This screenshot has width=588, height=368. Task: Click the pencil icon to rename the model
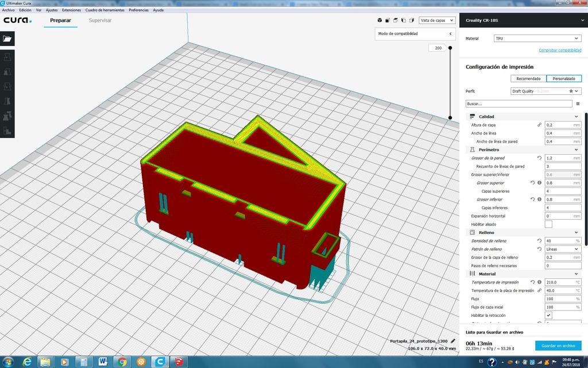pyautogui.click(x=453, y=341)
